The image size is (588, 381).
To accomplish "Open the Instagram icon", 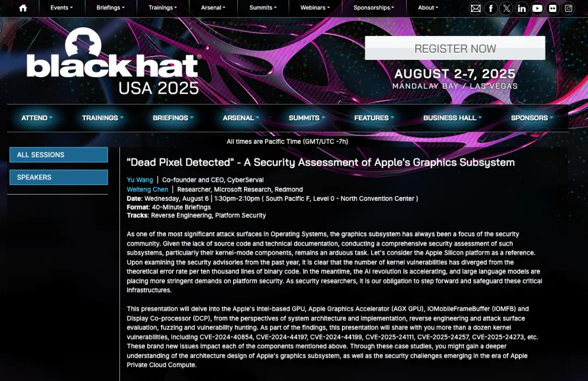I will (568, 8).
